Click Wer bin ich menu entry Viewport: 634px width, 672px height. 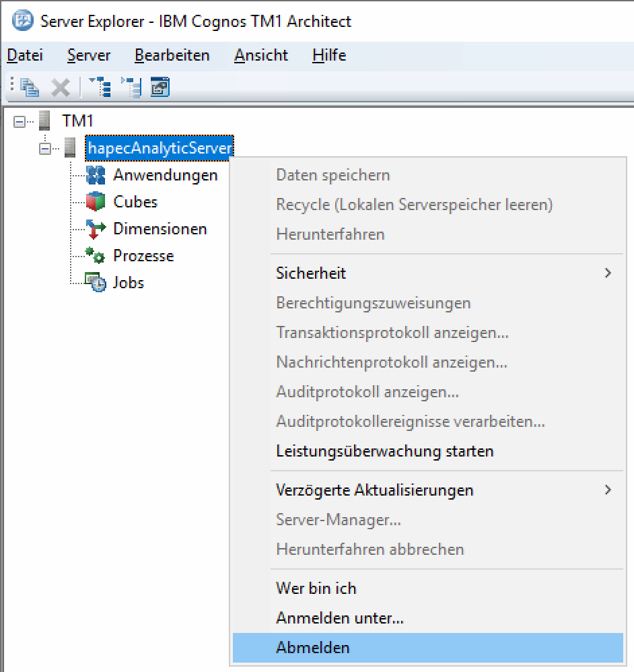click(x=316, y=589)
